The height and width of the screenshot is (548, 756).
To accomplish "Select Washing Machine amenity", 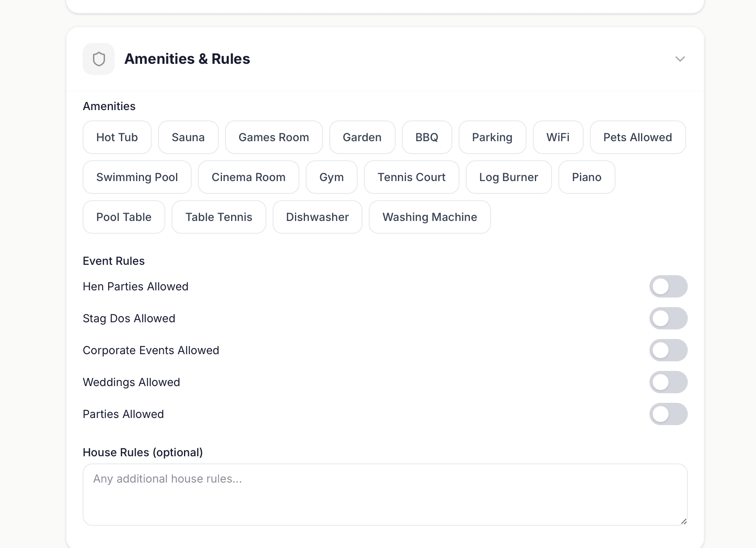I will (x=429, y=217).
